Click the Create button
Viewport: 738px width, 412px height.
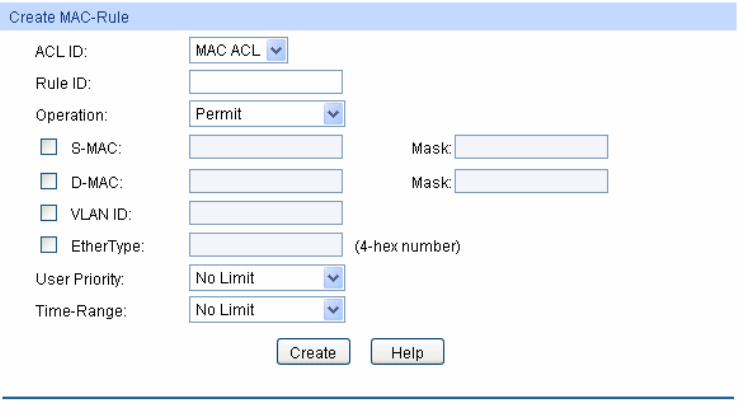click(x=313, y=352)
